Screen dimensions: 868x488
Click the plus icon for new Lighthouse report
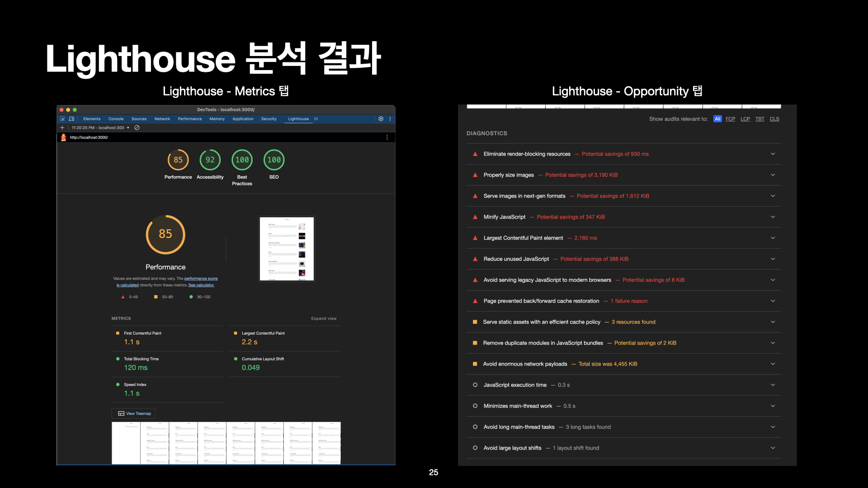point(62,128)
